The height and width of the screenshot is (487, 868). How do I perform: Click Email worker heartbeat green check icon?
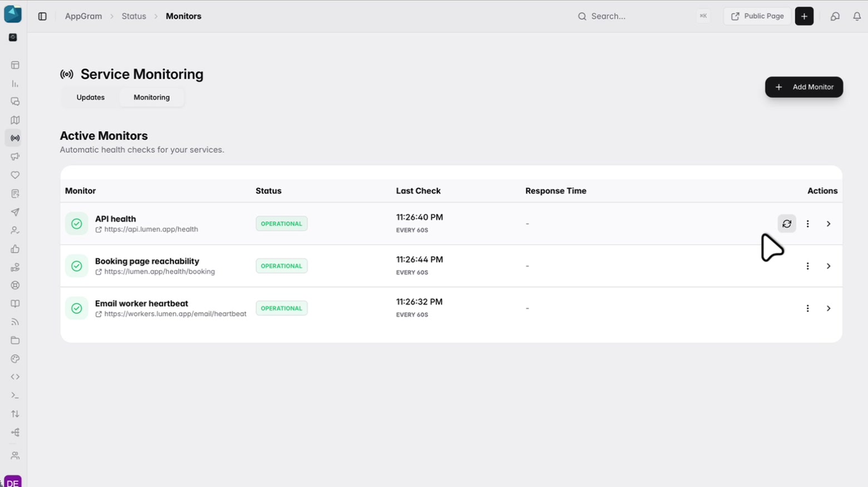(x=77, y=308)
